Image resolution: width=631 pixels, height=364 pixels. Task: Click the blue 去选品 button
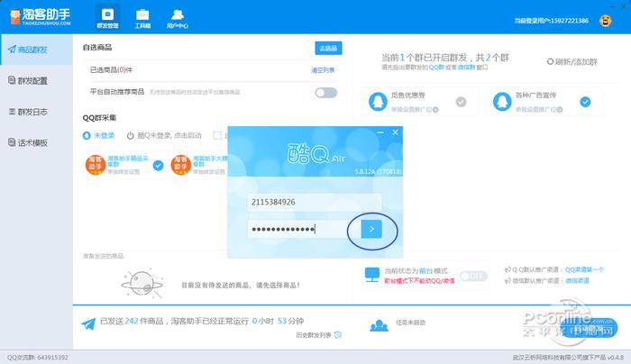pyautogui.click(x=328, y=48)
